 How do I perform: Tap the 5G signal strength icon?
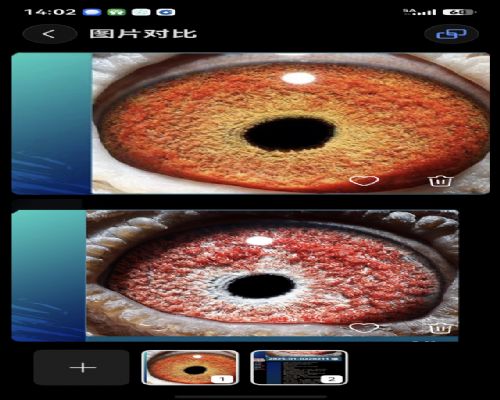[420, 12]
